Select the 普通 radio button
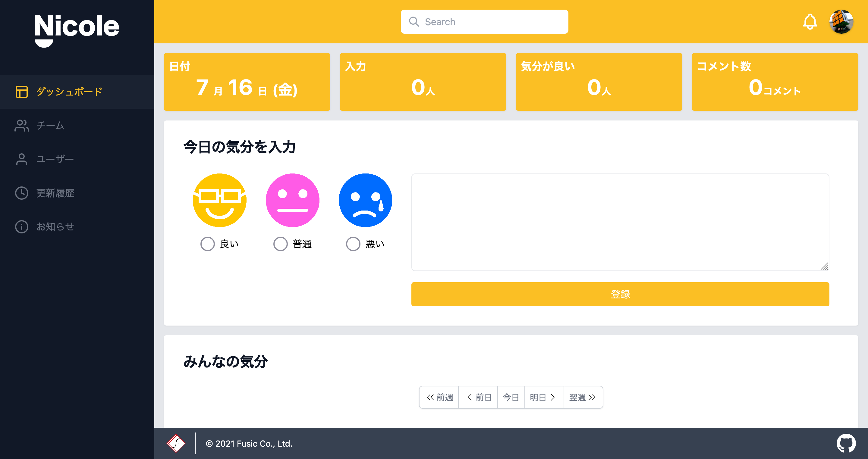Screen dimensions: 868x459 click(x=280, y=244)
